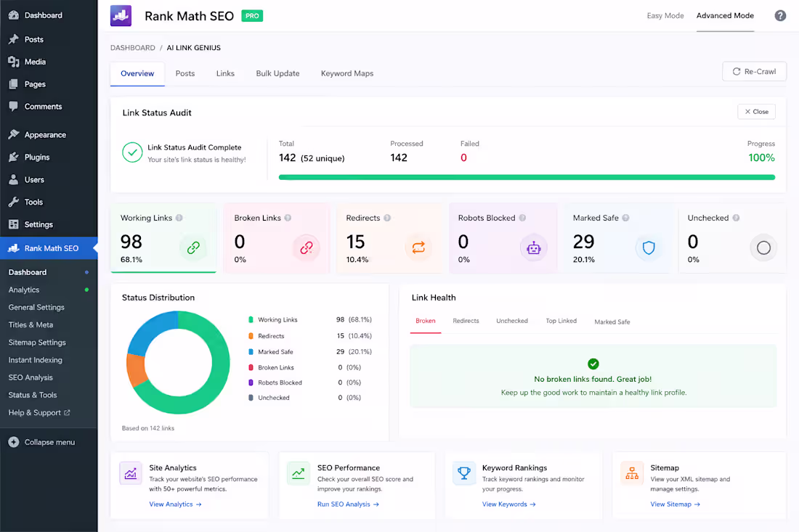Viewport: 799px width, 532px height.
Task: Click the Robots Blocked info icon
Action: (x=522, y=218)
